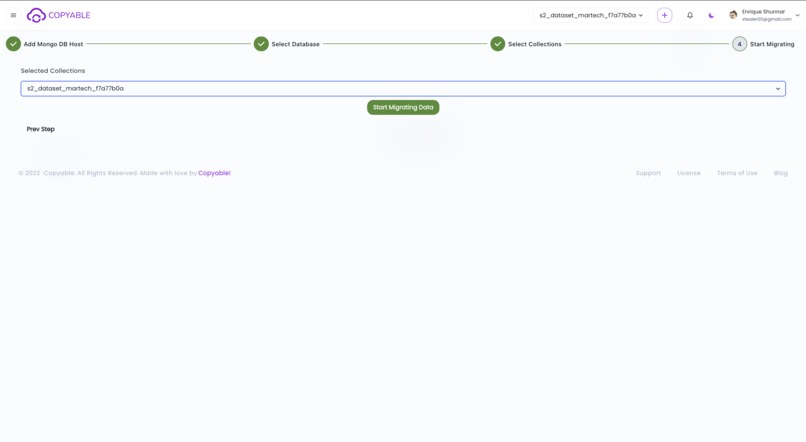This screenshot has height=442, width=806.
Task: Click the Selected Collections dropdown arrow
Action: click(778, 89)
